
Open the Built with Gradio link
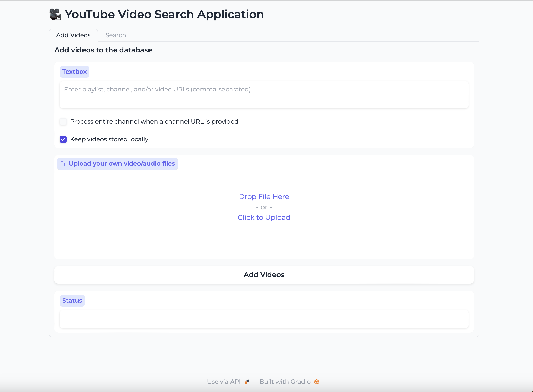click(290, 382)
